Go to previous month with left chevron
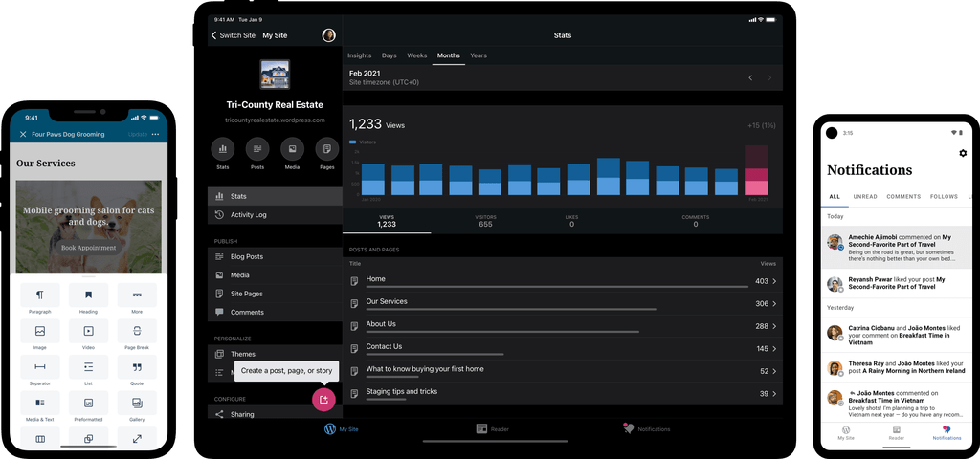Viewport: 980px width, 459px height. click(x=750, y=78)
